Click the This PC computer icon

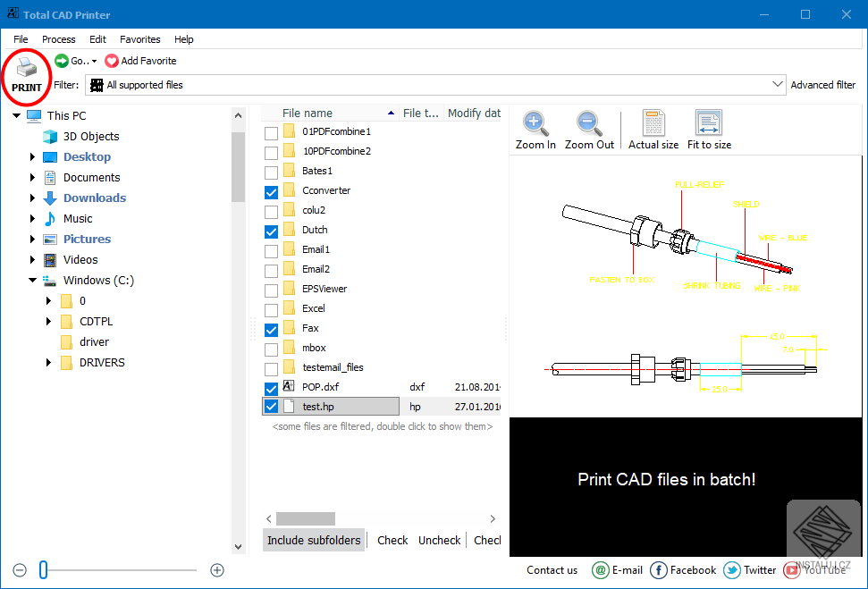(34, 115)
